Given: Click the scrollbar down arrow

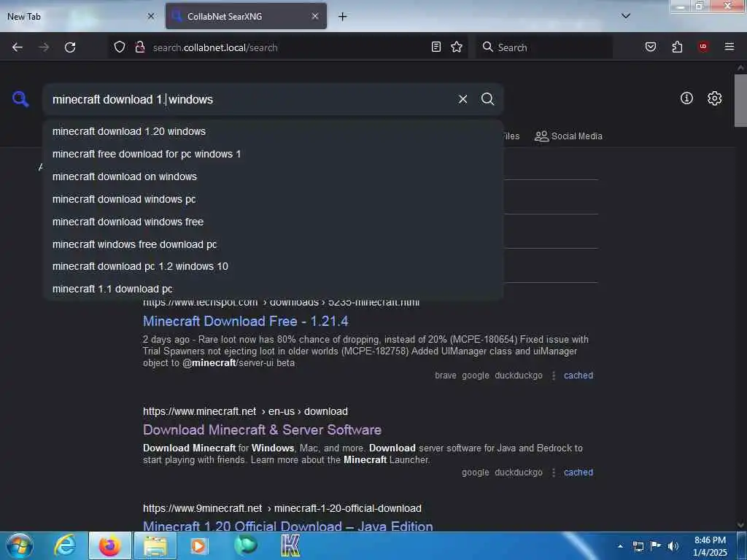Looking at the screenshot, I should pos(740,525).
